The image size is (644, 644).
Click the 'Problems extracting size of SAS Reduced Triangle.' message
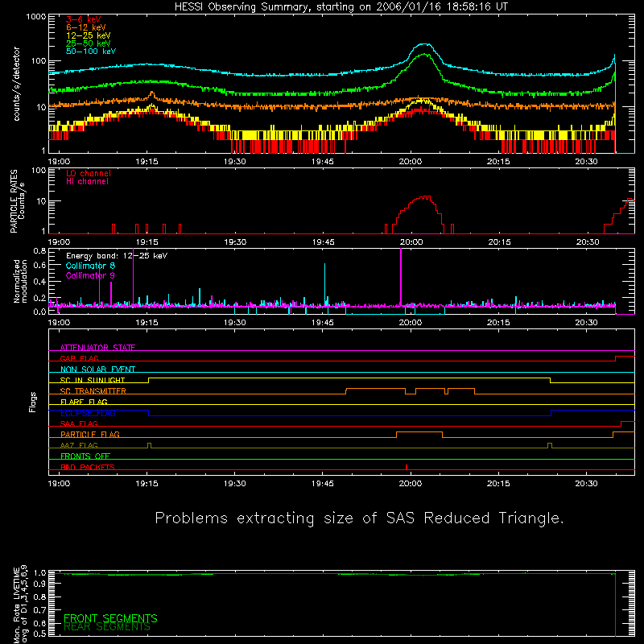click(359, 518)
